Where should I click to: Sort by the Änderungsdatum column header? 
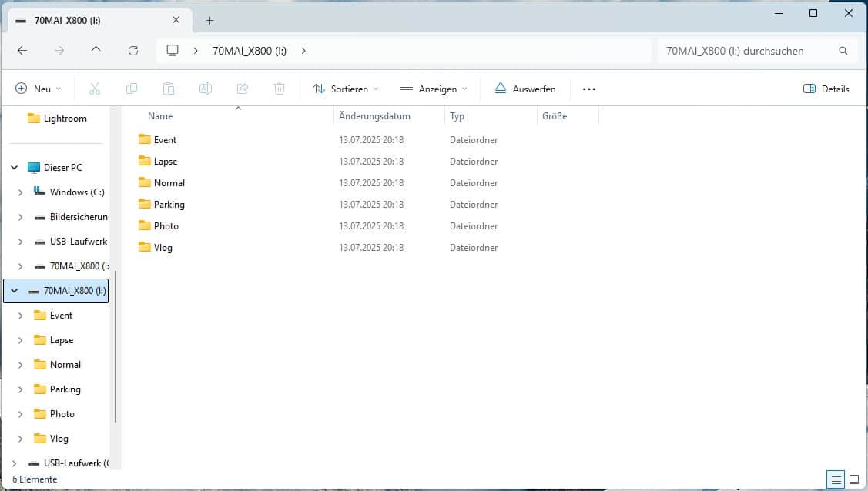375,116
